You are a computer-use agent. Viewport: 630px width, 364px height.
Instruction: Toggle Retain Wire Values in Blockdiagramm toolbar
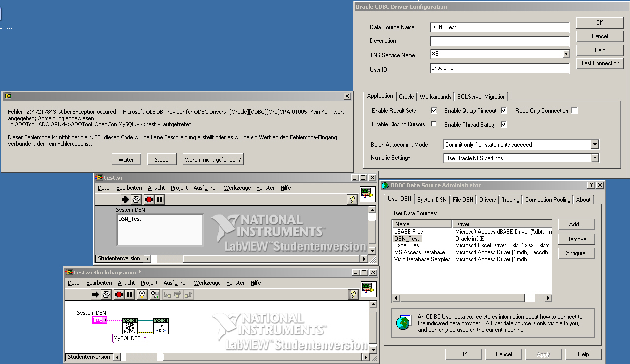coord(155,294)
